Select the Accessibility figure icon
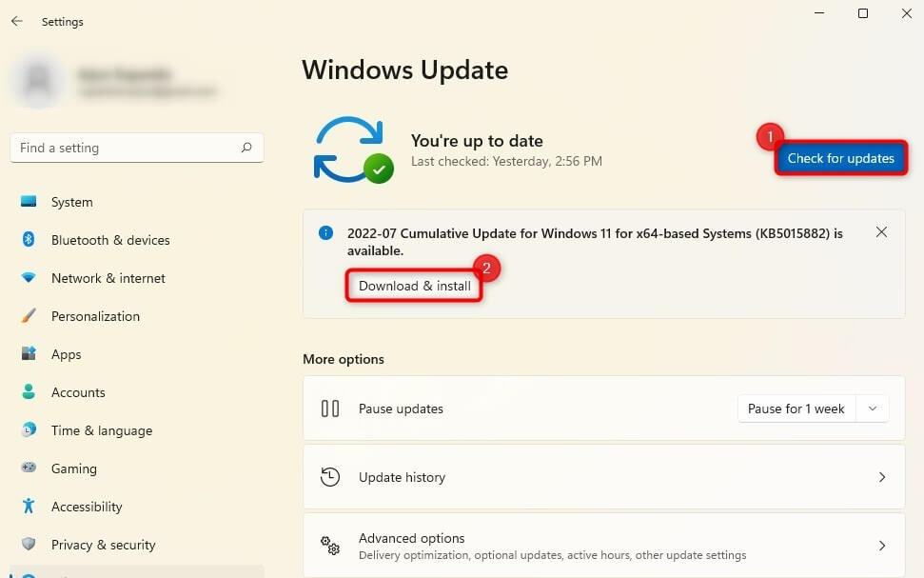924x578 pixels. coord(29,507)
